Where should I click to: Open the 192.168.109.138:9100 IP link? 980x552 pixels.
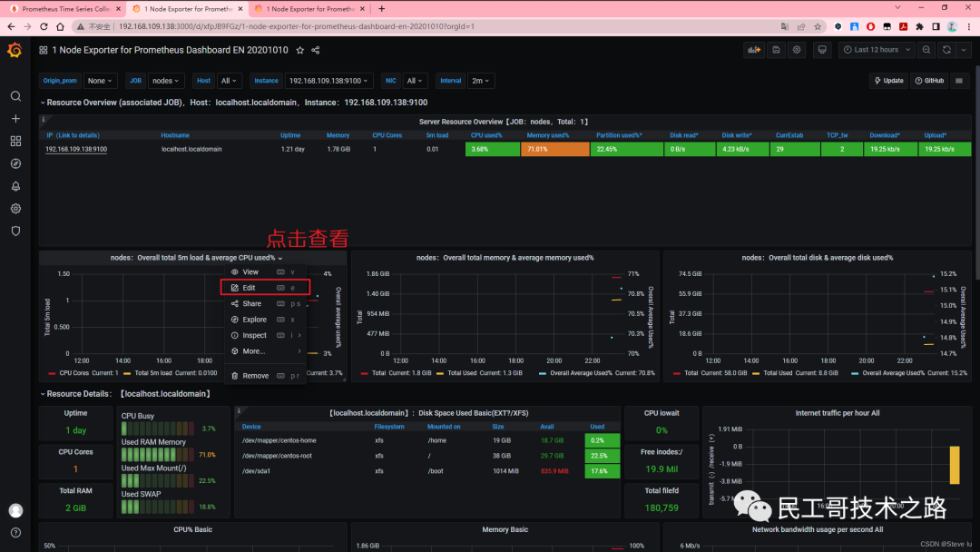click(76, 150)
